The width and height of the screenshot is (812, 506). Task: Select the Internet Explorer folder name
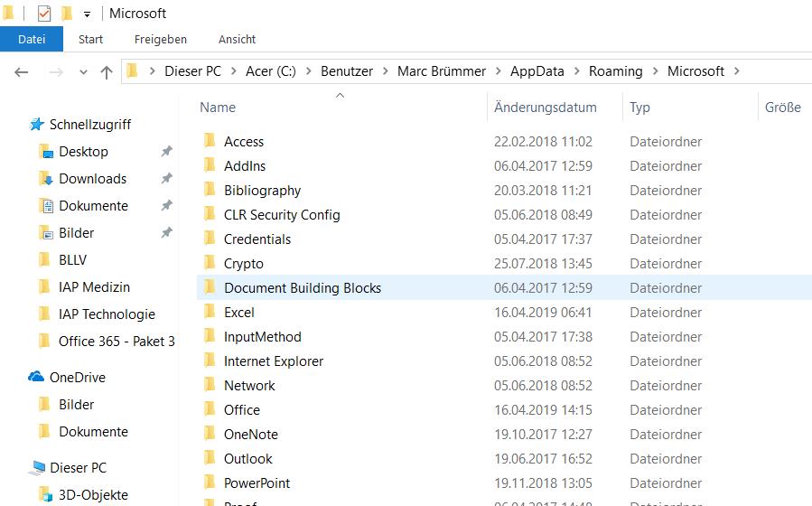274,361
